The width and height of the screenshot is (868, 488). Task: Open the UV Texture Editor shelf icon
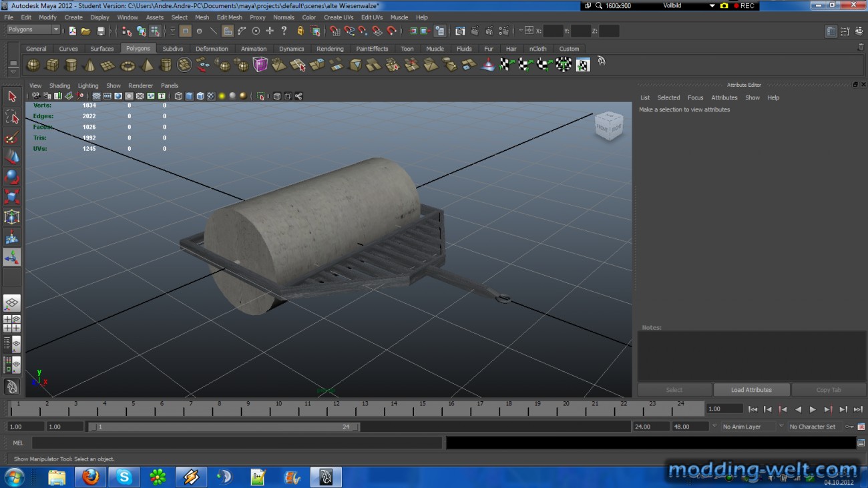coord(583,65)
